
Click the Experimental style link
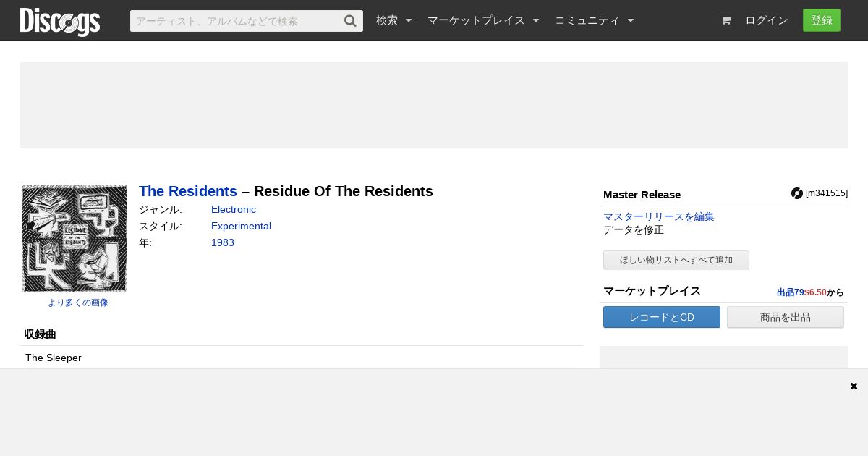tap(241, 226)
